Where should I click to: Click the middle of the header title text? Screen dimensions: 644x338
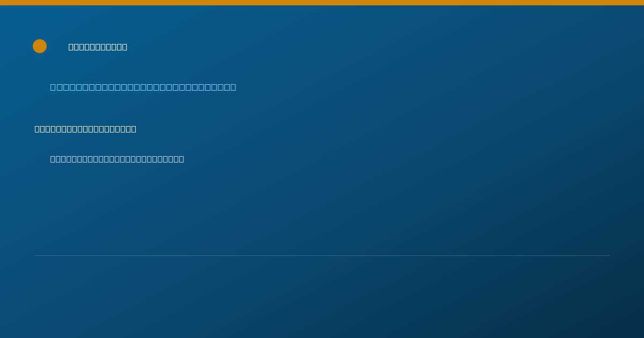point(98,47)
